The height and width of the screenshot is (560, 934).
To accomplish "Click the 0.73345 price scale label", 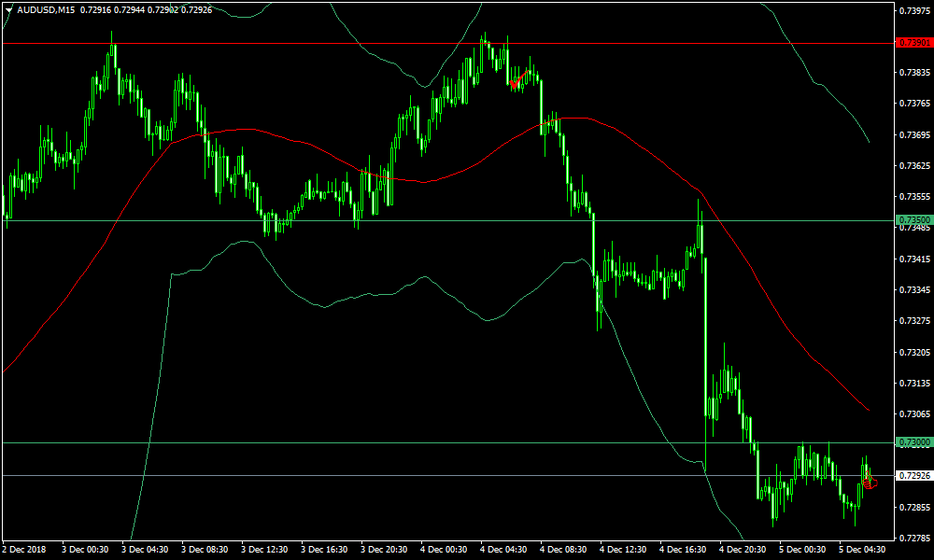I will click(x=914, y=290).
